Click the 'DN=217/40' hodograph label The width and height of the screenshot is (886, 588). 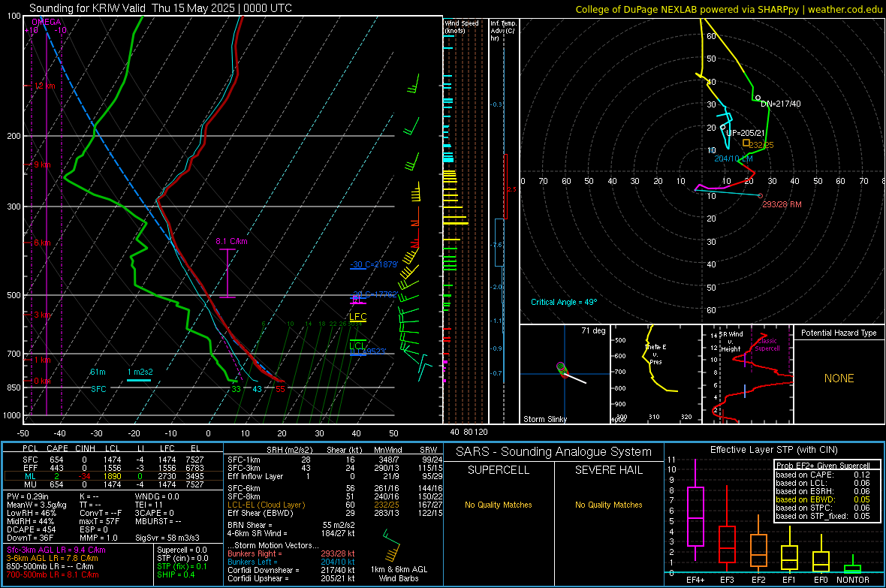pyautogui.click(x=780, y=104)
